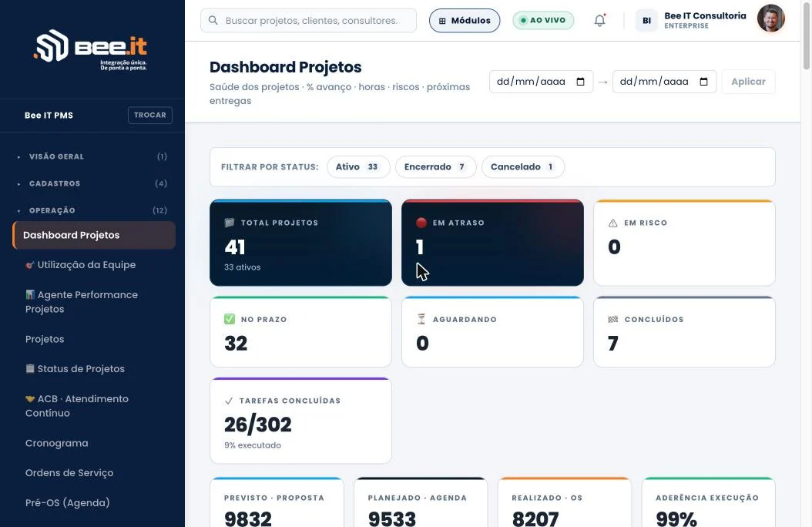
Task: Click the Bee.it logo in the sidebar
Action: [x=91, y=50]
